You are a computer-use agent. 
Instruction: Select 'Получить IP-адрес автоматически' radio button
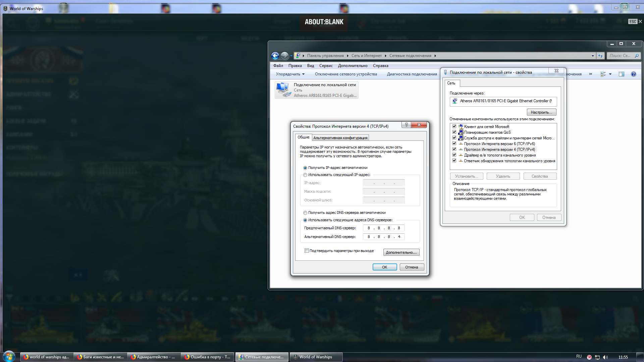click(305, 168)
